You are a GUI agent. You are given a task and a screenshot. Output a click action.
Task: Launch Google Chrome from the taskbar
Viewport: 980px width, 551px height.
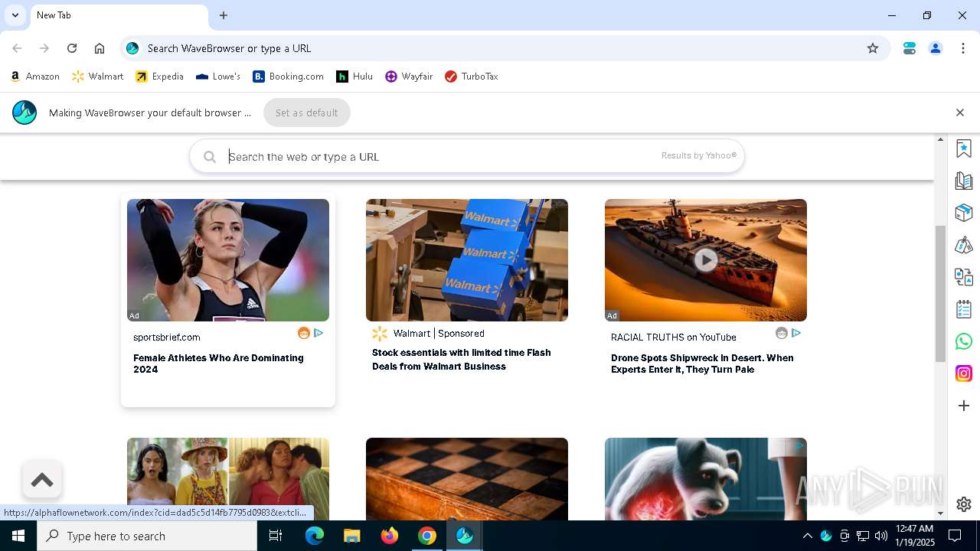click(x=427, y=536)
